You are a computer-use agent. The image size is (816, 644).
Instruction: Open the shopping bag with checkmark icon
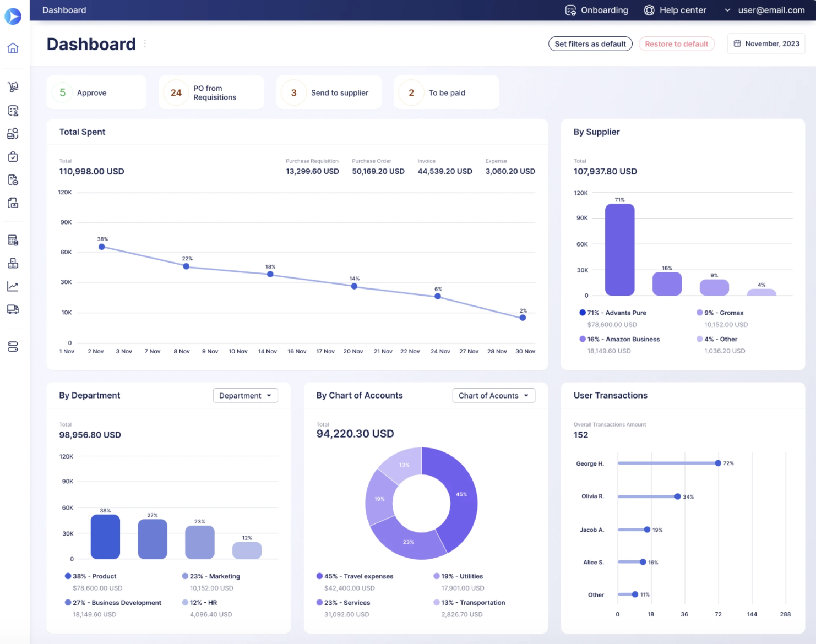(13, 157)
